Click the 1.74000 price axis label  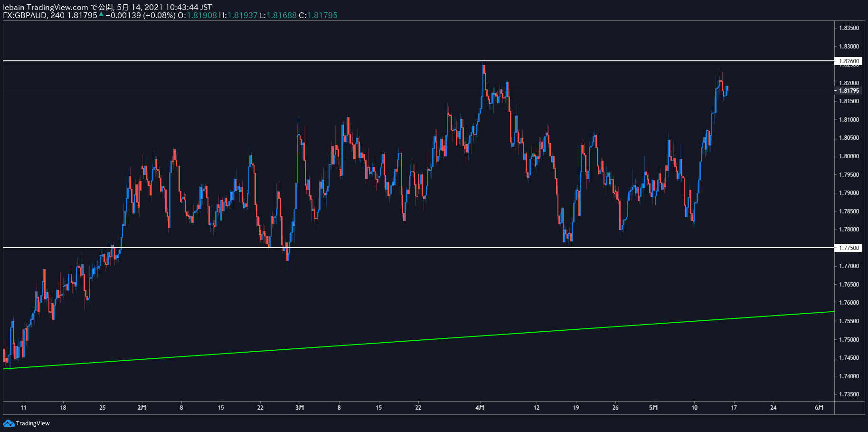pos(849,376)
